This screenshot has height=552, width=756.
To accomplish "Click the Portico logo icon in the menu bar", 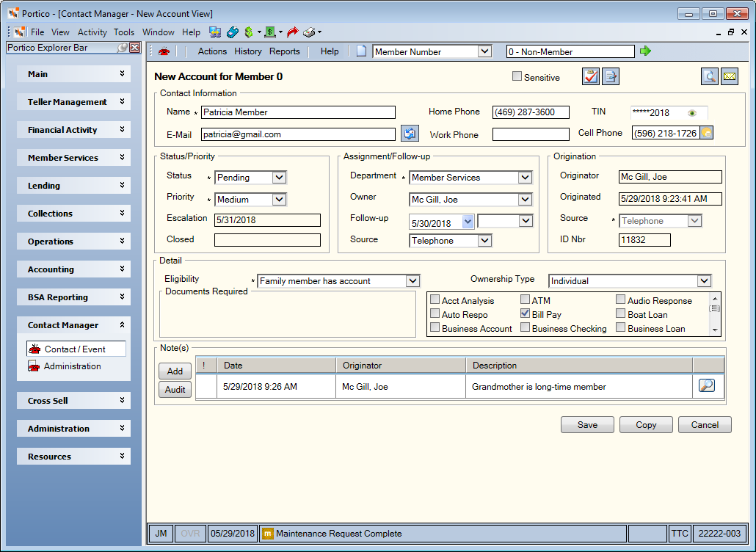I will coord(19,32).
